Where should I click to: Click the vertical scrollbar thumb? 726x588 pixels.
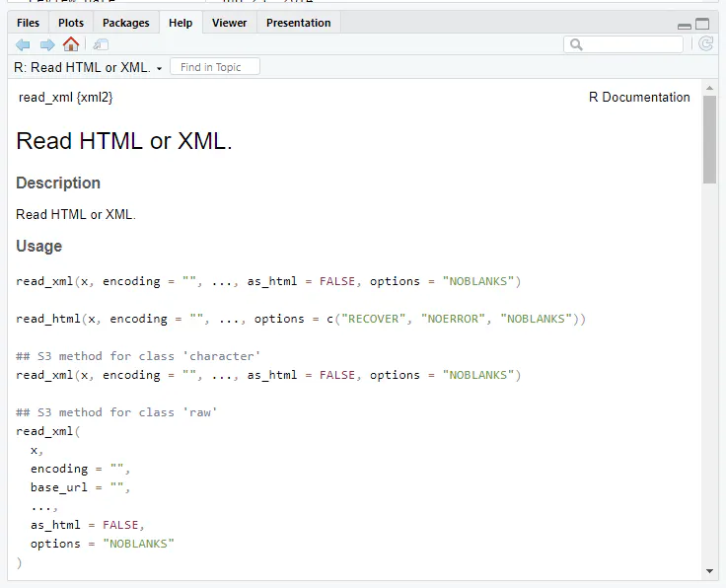click(x=709, y=140)
